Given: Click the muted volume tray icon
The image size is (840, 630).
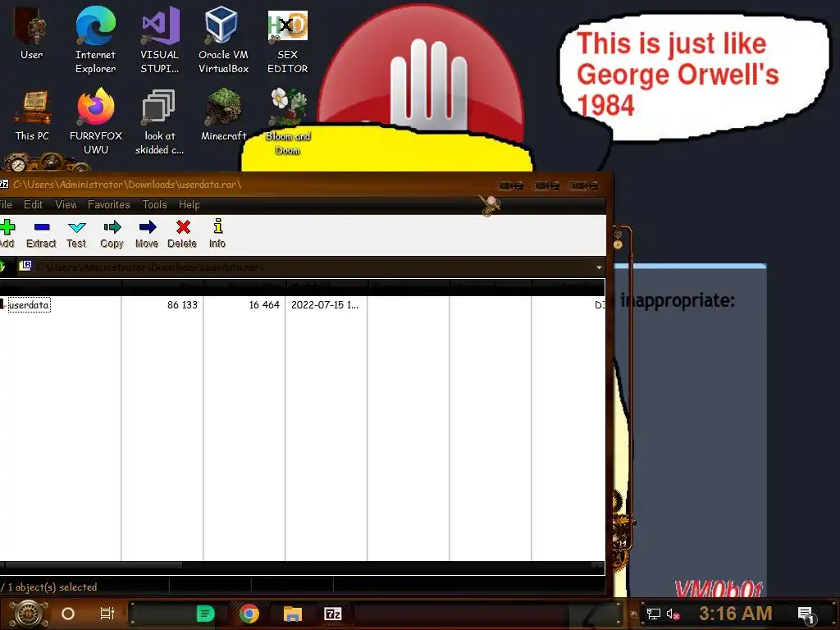Looking at the screenshot, I should [673, 614].
